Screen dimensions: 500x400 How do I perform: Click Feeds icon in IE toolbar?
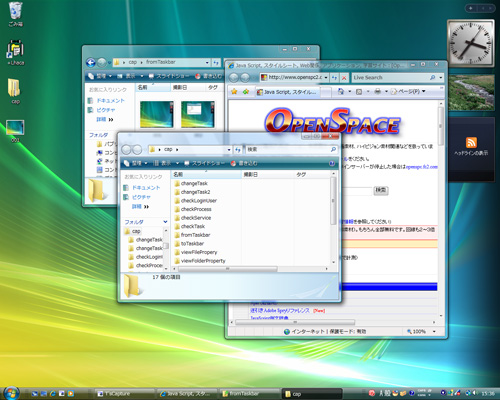coord(359,91)
